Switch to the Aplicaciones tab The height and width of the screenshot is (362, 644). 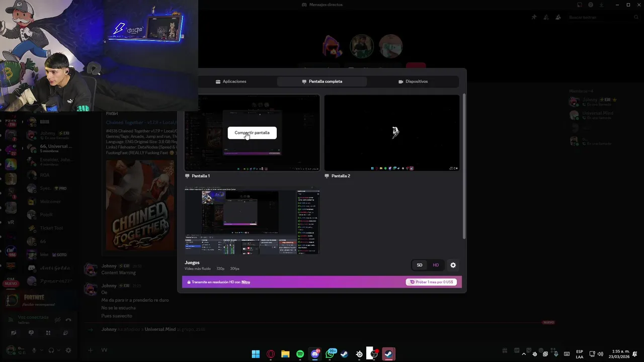point(231,81)
